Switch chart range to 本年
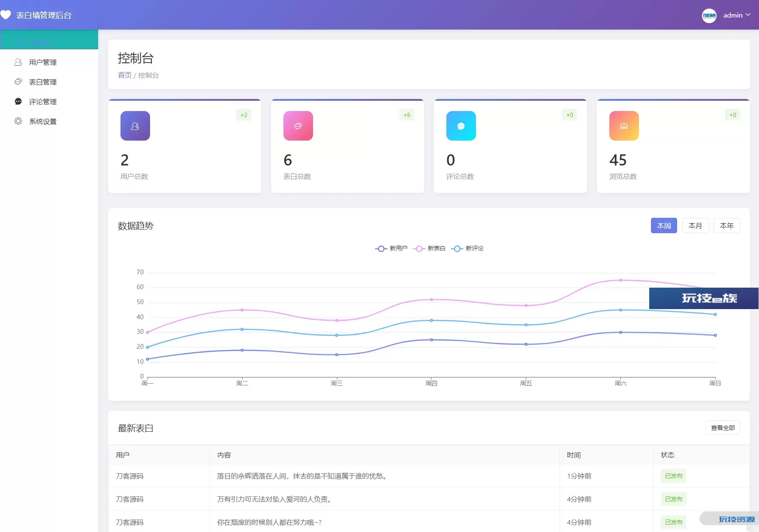The width and height of the screenshot is (759, 532). pyautogui.click(x=726, y=226)
